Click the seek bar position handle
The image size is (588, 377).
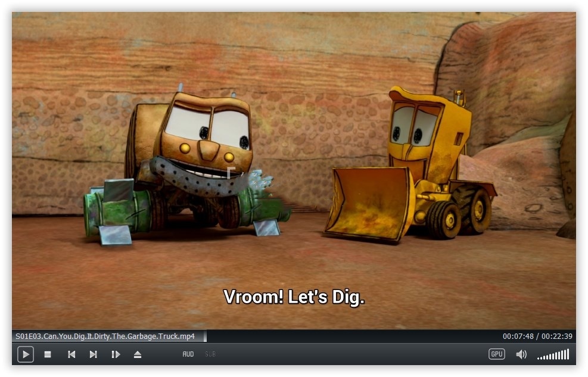coord(205,336)
